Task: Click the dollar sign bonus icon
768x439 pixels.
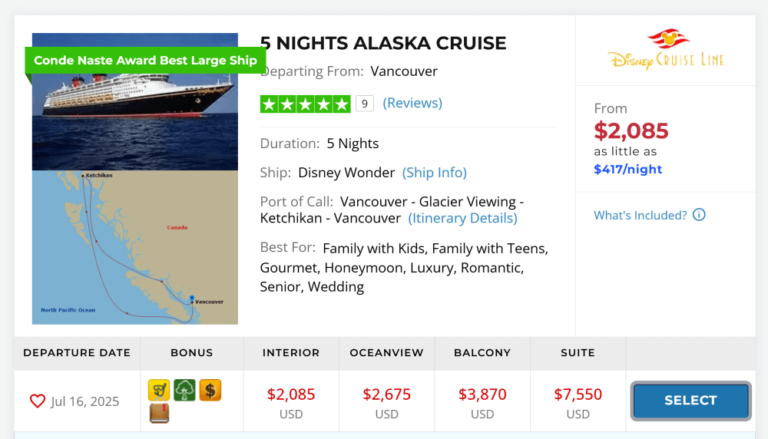Action: point(209,390)
